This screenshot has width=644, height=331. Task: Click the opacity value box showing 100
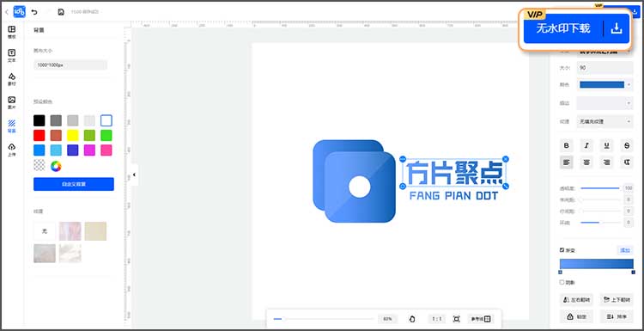(x=628, y=188)
